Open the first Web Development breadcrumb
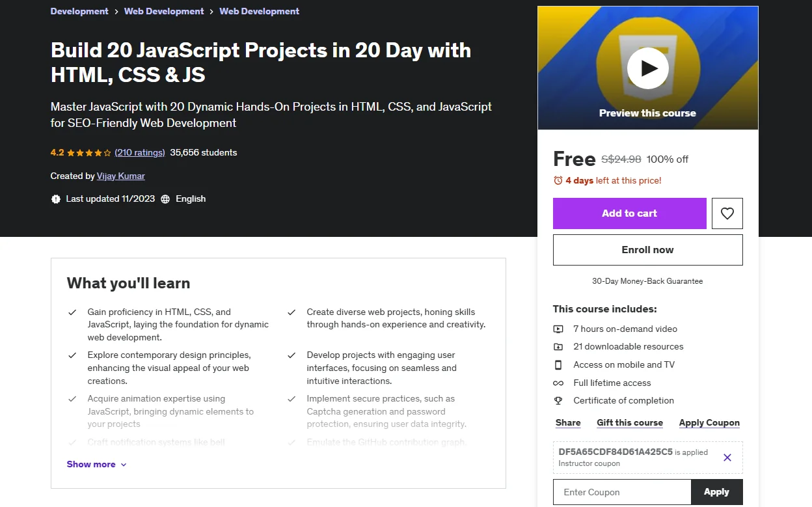Viewport: 812px width, 507px height. 164,11
